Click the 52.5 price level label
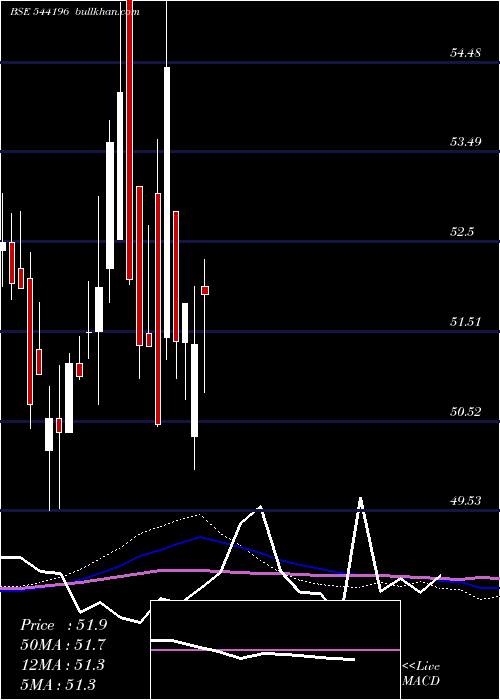Viewport: 500px width, 700px height. click(462, 232)
